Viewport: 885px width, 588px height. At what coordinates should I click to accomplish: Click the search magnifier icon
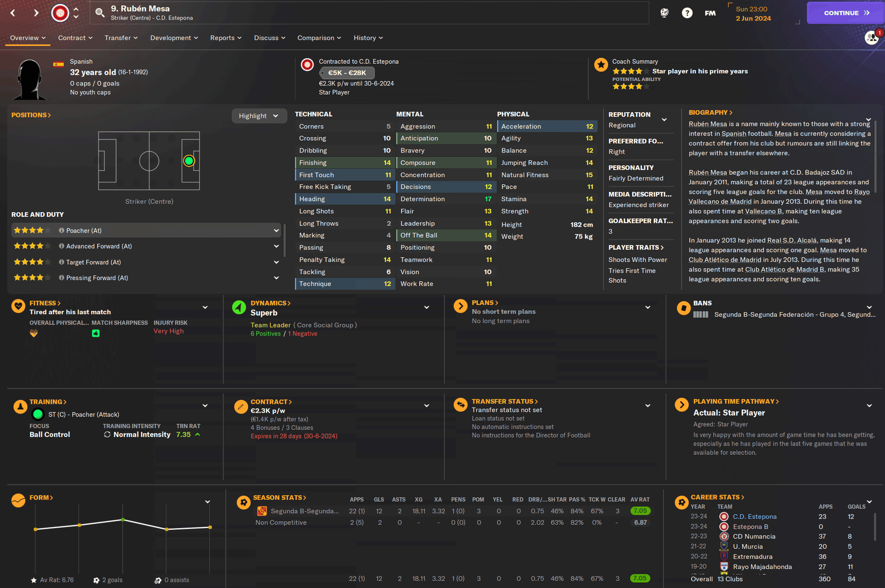tap(100, 13)
